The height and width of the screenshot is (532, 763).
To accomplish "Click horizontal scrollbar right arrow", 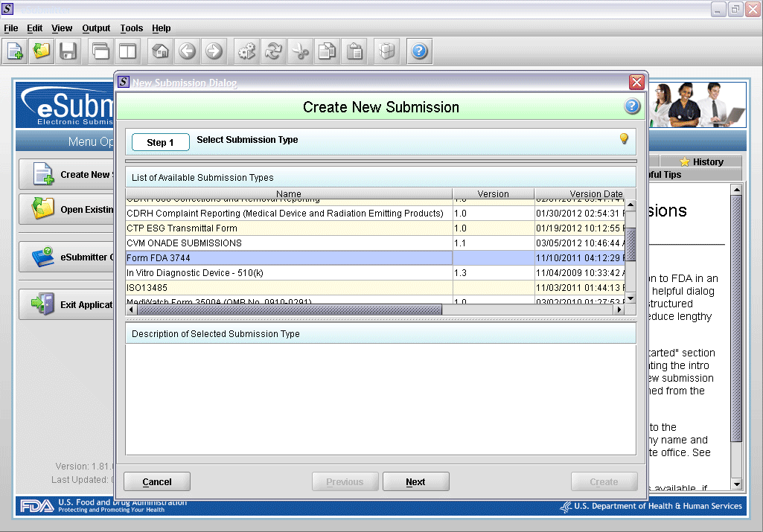I will tap(619, 310).
